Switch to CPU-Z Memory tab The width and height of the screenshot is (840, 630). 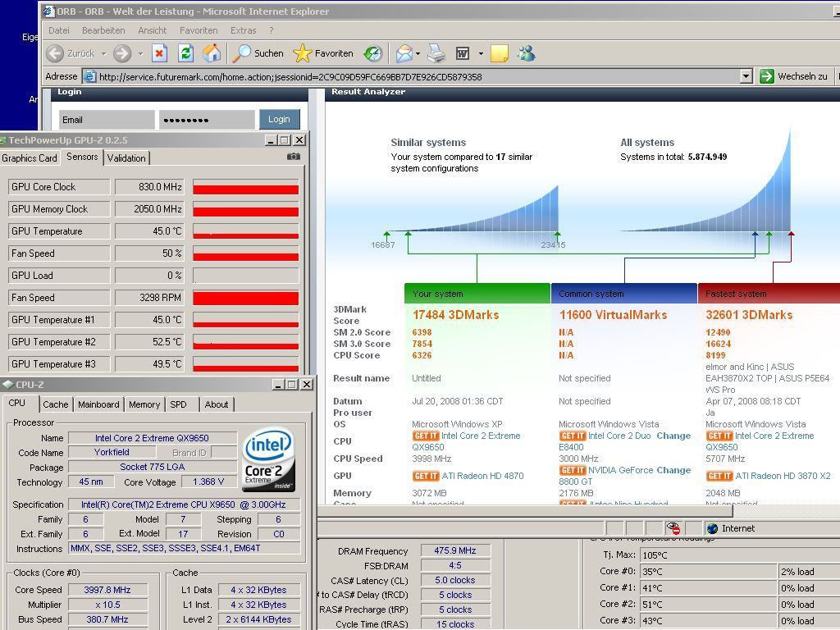pyautogui.click(x=144, y=404)
